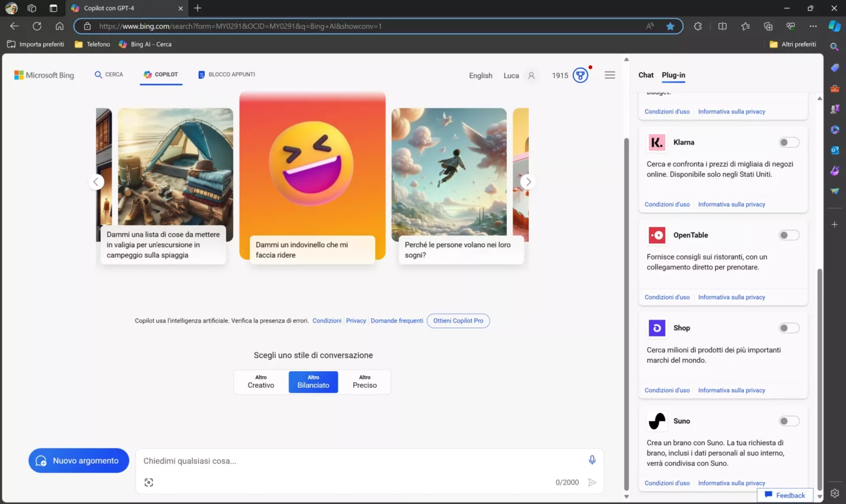The height and width of the screenshot is (504, 846).
Task: Click the favorites star in address bar
Action: [x=670, y=26]
